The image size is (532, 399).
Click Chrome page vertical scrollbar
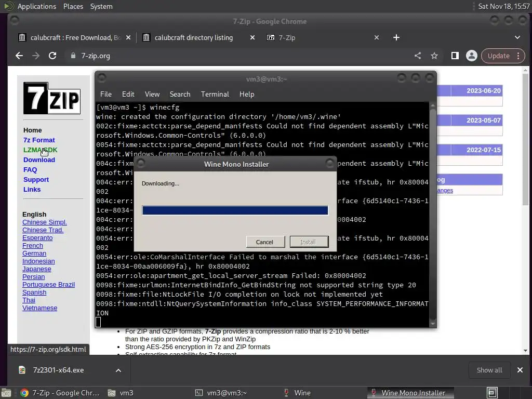525,210
